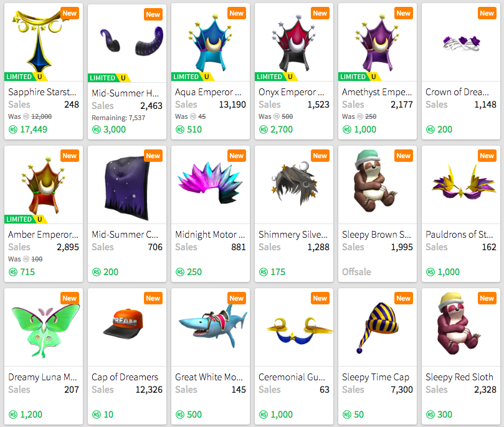Click the Sleepy Time Cap item name
The height and width of the screenshot is (427, 504).
[376, 377]
